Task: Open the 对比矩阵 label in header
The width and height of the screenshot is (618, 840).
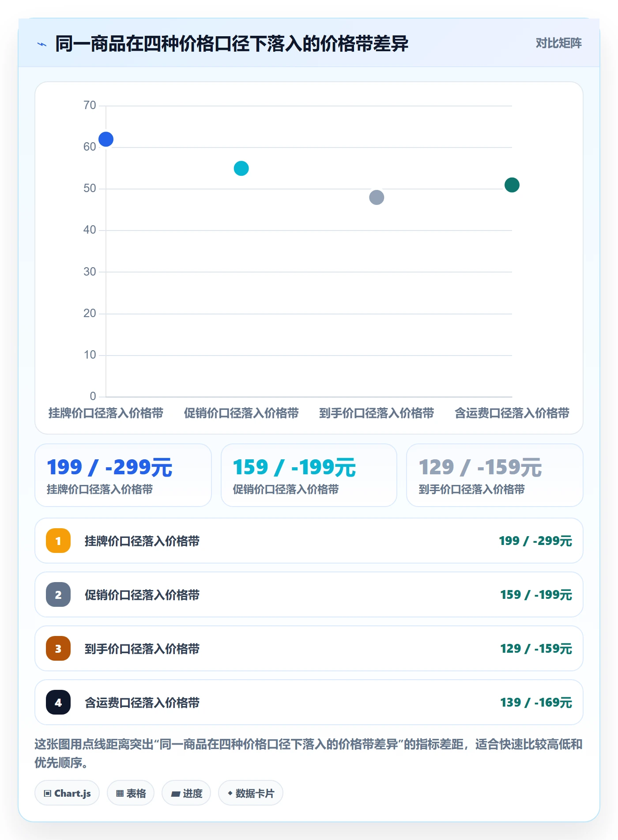Action: click(558, 43)
